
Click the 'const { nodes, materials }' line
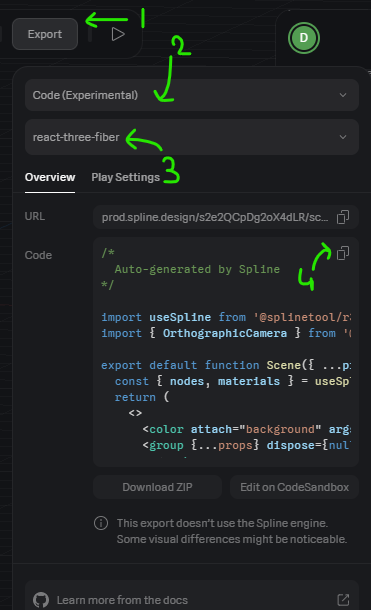pyautogui.click(x=233, y=381)
